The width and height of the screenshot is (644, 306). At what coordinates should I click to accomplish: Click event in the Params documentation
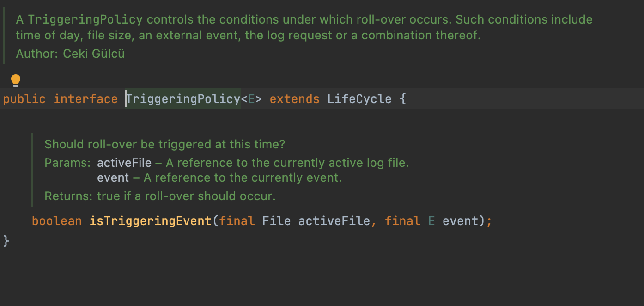(113, 177)
